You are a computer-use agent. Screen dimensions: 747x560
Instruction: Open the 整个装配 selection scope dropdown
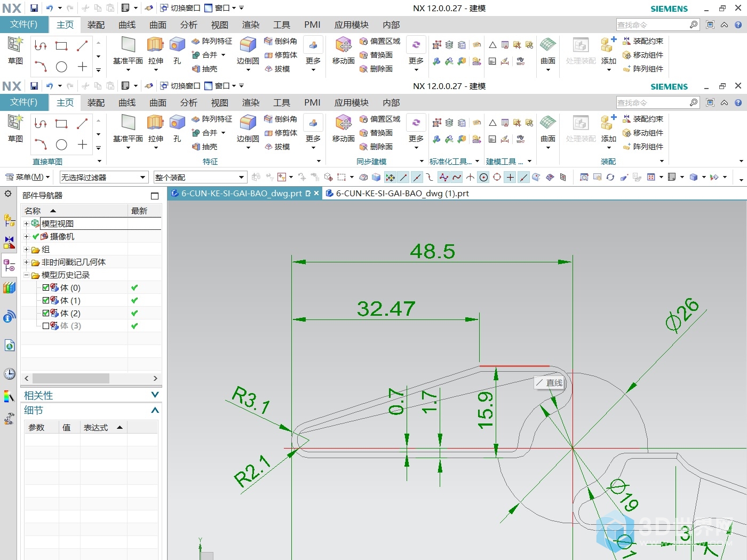(x=200, y=177)
